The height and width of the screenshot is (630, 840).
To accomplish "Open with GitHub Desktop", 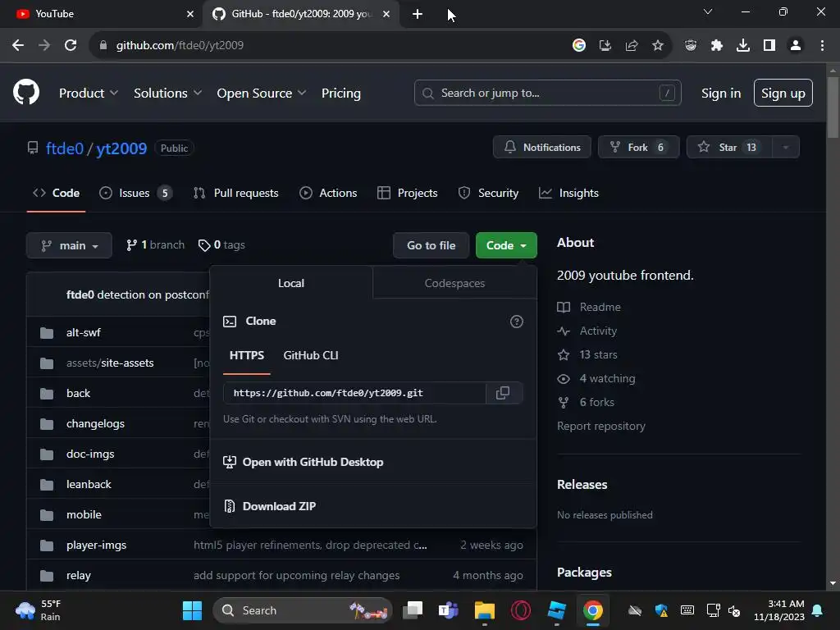I will click(304, 463).
